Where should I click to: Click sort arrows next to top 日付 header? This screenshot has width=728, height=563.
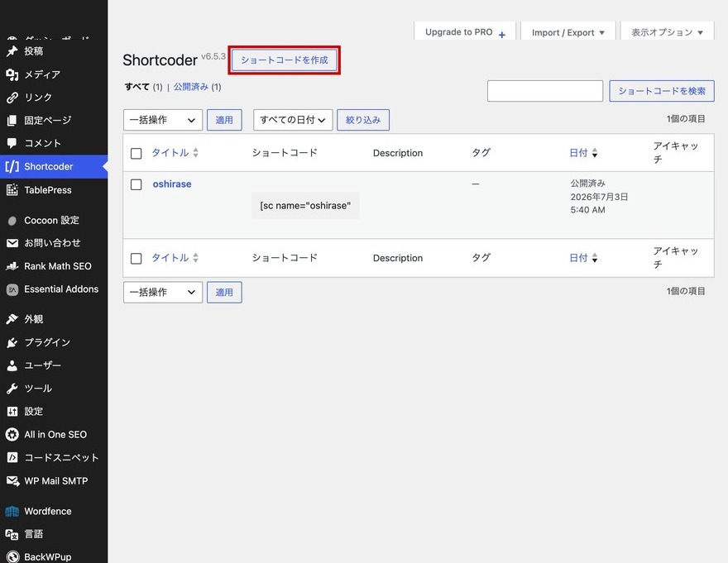pos(595,153)
